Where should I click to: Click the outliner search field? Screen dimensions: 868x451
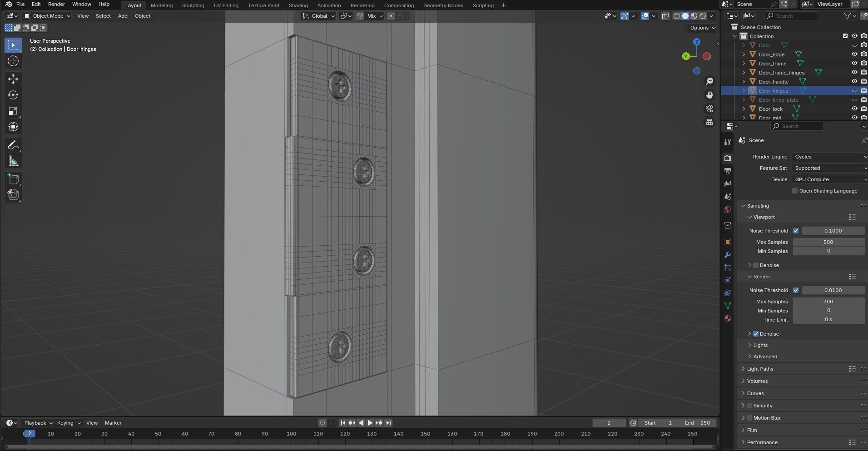tap(791, 16)
